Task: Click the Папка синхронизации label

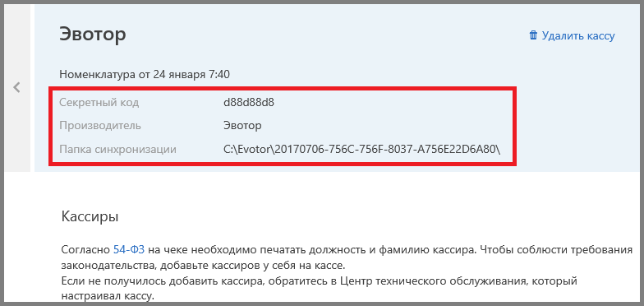Action: coord(118,150)
